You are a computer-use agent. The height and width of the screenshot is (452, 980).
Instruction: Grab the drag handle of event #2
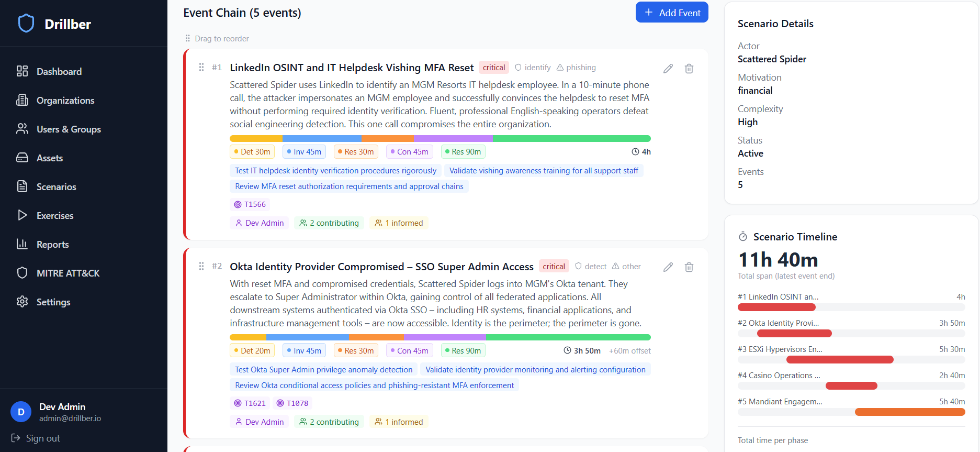coord(201,267)
